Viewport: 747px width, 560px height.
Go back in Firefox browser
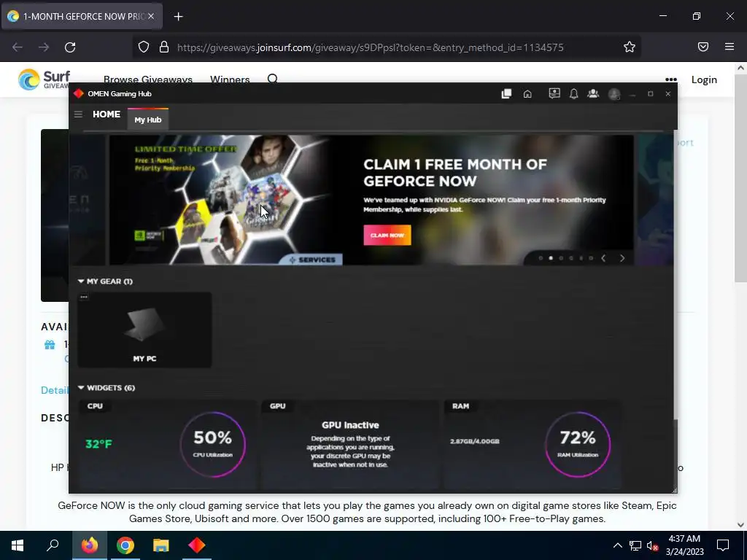pos(18,47)
